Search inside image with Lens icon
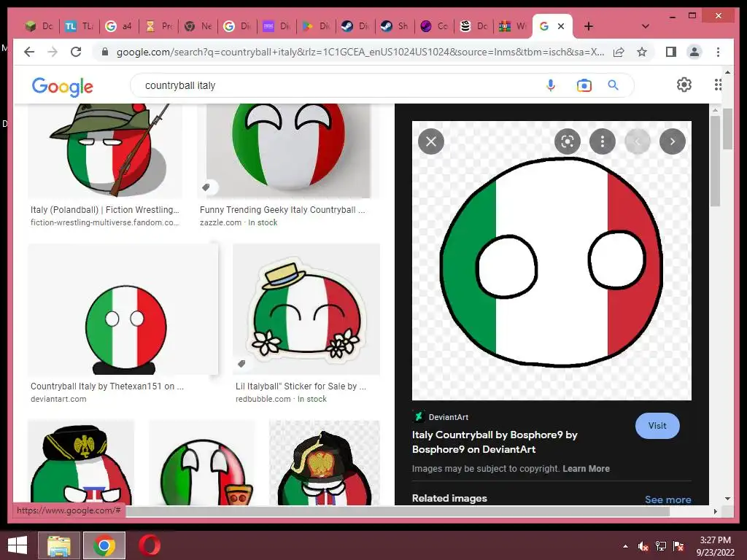Image resolution: width=747 pixels, height=560 pixels. click(x=568, y=141)
